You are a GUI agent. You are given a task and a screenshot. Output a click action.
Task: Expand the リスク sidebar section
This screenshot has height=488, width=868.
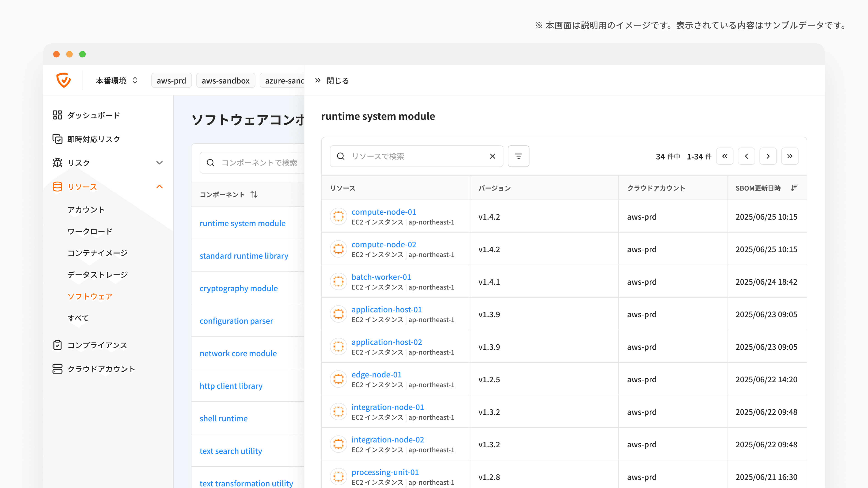pos(159,163)
